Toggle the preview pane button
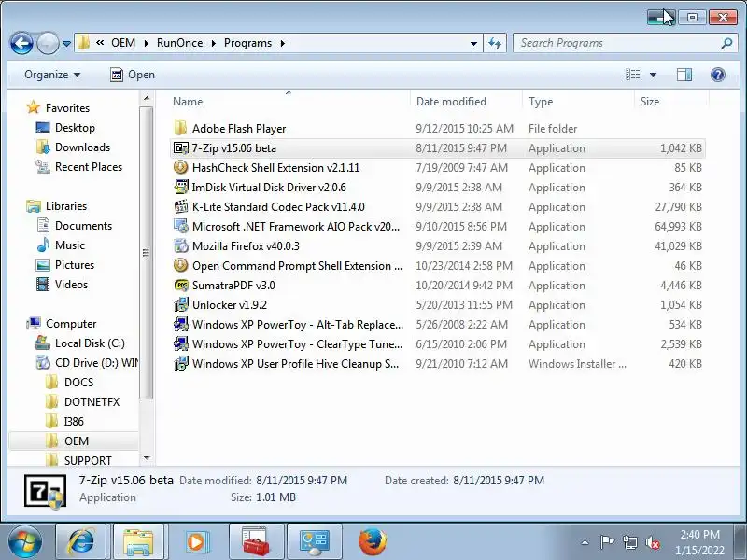 [684, 75]
